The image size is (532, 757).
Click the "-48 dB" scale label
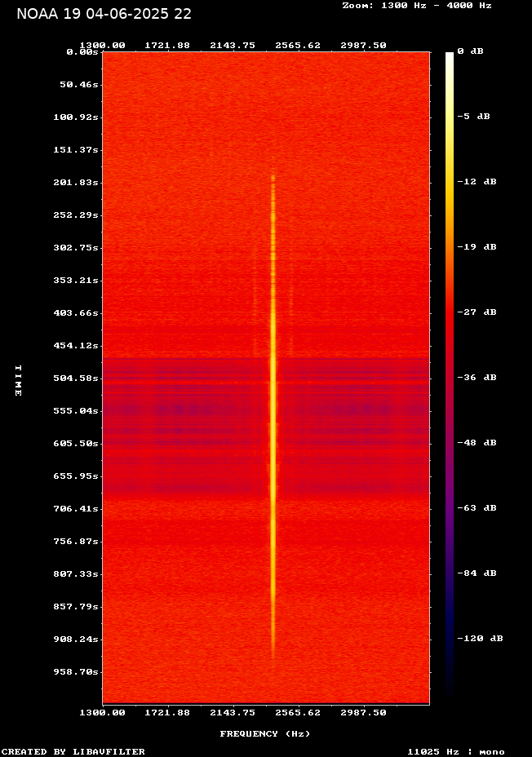477,442
